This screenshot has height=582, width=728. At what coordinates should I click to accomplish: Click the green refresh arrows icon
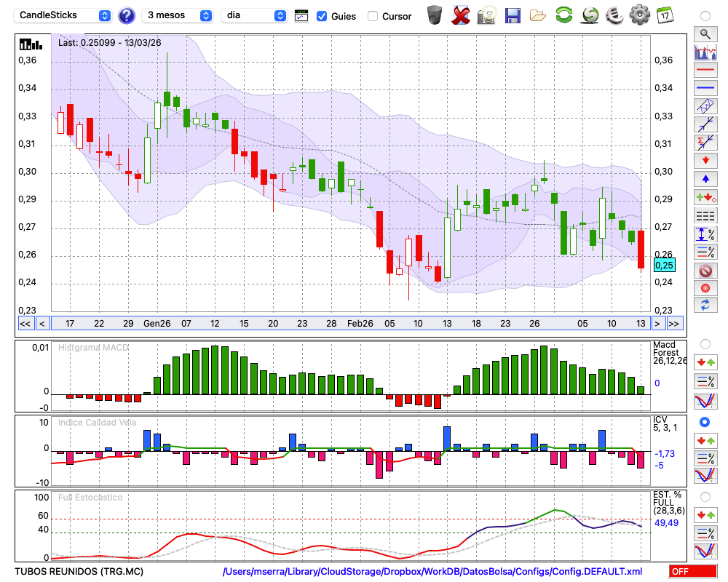563,15
